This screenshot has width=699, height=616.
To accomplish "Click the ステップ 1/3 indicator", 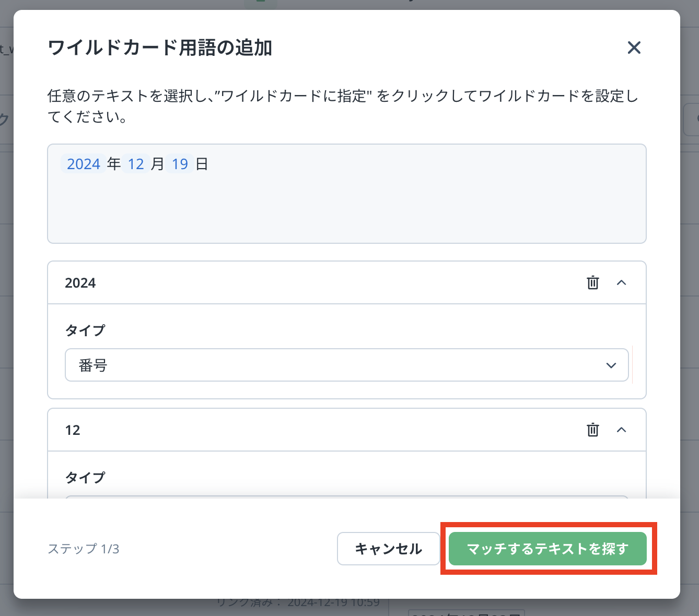I will pyautogui.click(x=84, y=549).
